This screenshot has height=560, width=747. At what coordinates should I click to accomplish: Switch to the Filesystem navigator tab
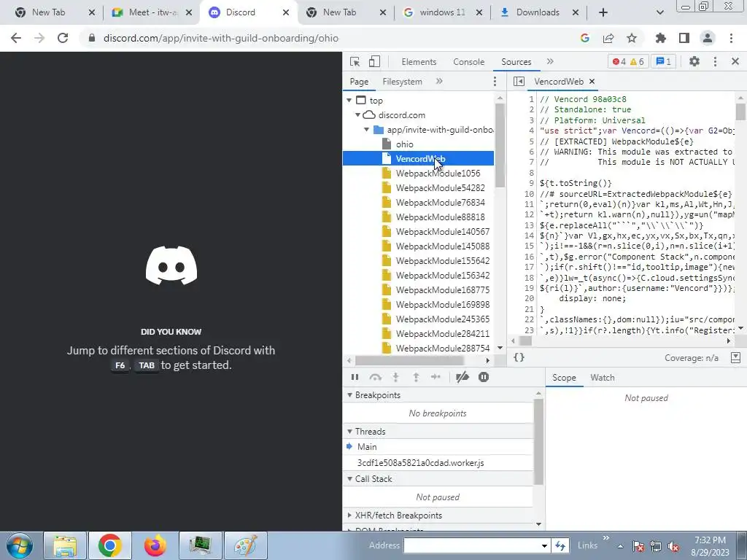pos(402,82)
